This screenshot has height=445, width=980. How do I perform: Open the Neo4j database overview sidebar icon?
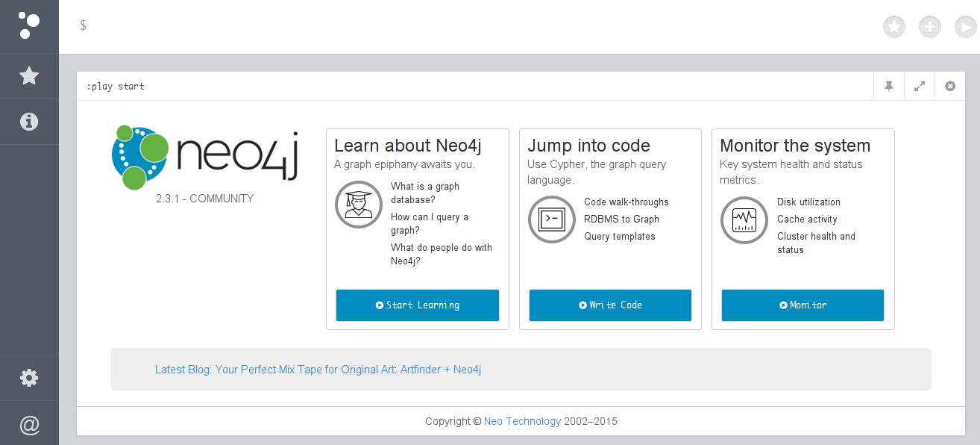point(29,26)
